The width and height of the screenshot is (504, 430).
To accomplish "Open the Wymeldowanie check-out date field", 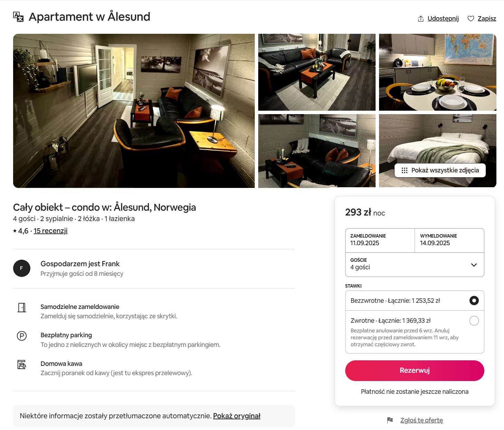I will tap(449, 240).
